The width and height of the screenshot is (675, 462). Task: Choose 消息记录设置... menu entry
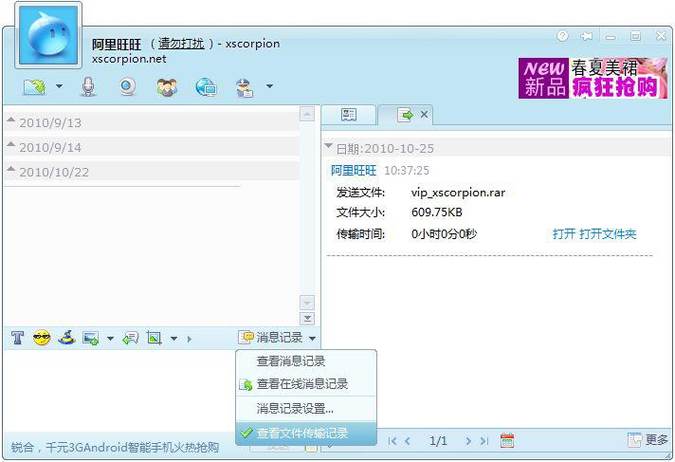tap(295, 408)
